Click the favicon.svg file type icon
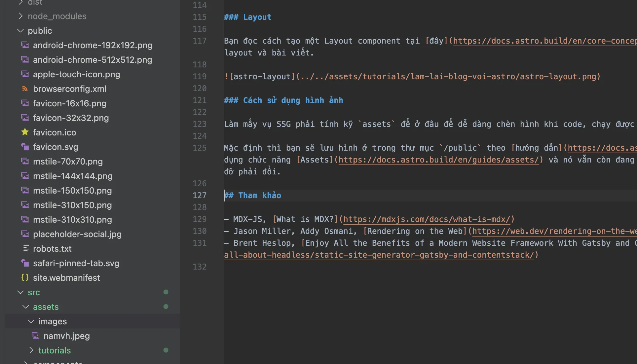 pyautogui.click(x=25, y=147)
